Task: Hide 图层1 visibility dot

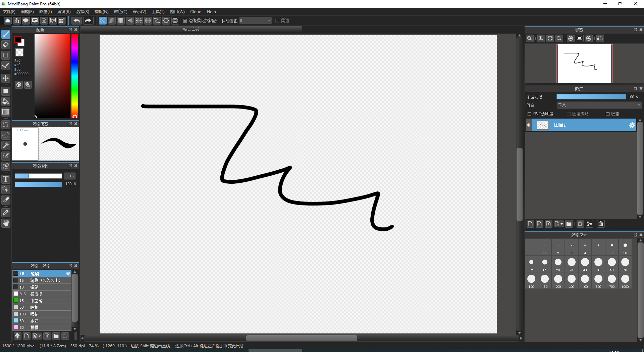Action: click(529, 125)
